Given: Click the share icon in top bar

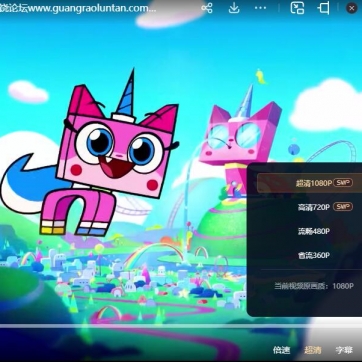Looking at the screenshot, I should 207,8.
